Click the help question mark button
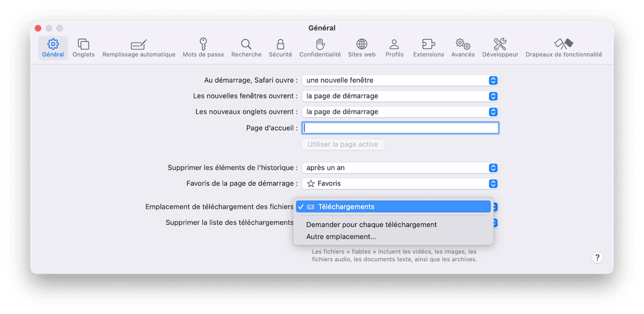Screen dimensions: 644x314 point(597,258)
